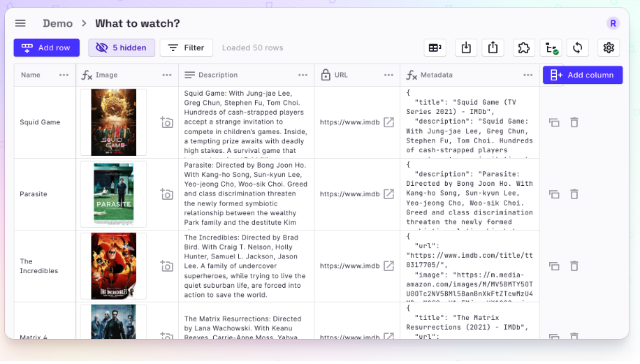Open URL column options menu
640x364 pixels.
pyautogui.click(x=389, y=75)
